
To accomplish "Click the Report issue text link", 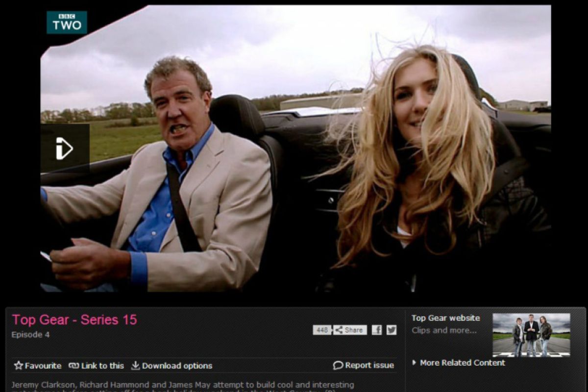I will [x=369, y=366].
